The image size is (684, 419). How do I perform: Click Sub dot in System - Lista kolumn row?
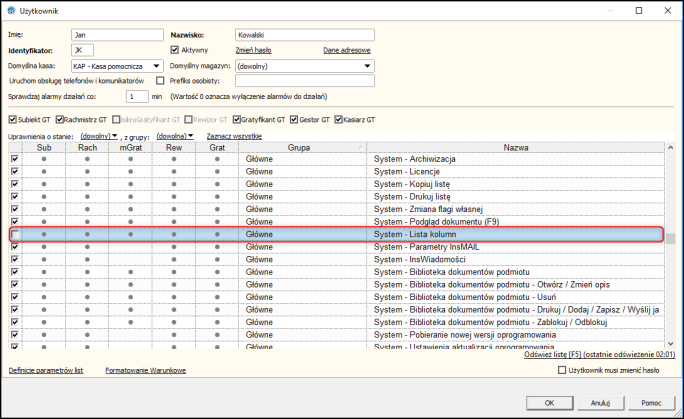(44, 235)
